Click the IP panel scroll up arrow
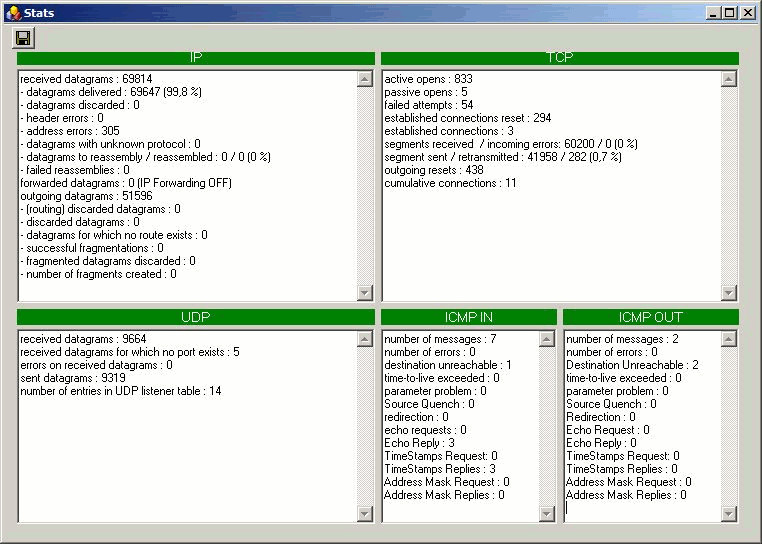 364,79
